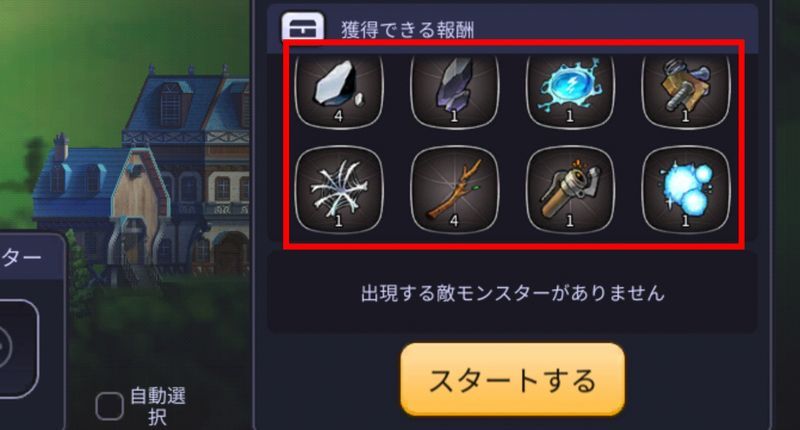The height and width of the screenshot is (430, 800).
Task: Select the blue lightning orb reward
Action: 570,89
